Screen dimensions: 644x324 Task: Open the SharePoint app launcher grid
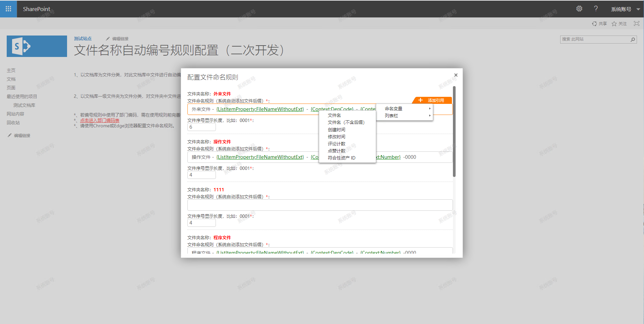(x=8, y=9)
